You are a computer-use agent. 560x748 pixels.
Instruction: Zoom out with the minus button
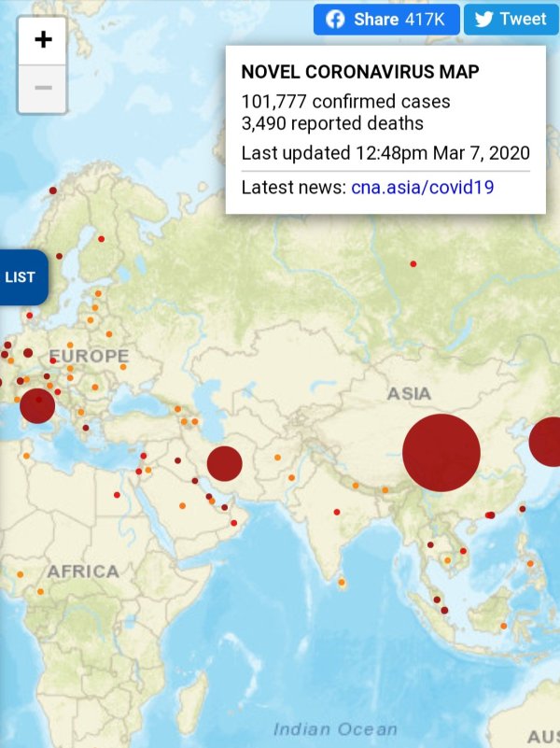click(43, 90)
